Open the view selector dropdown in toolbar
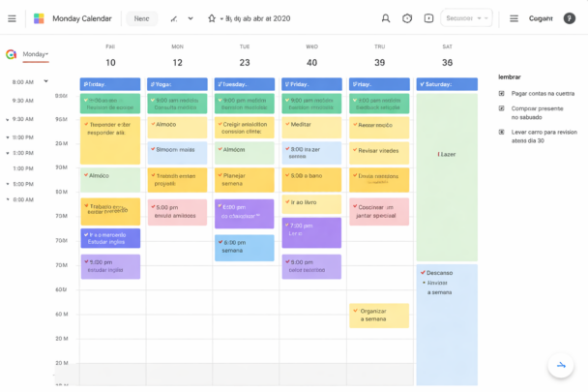Screen dimensions: 588x392 pos(466,18)
